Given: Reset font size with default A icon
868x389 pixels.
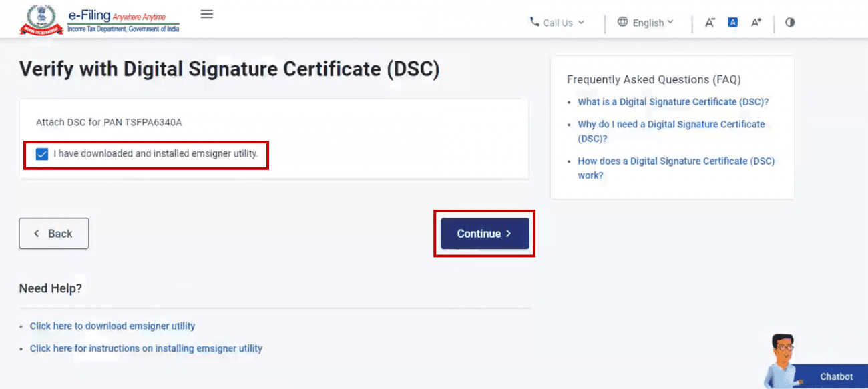Looking at the screenshot, I should tap(732, 22).
